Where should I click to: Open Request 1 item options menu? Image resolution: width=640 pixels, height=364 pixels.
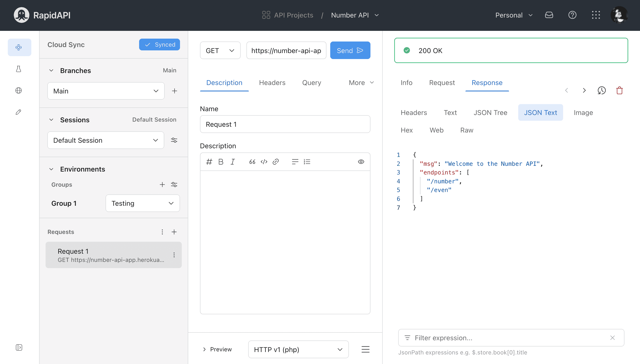click(x=174, y=255)
